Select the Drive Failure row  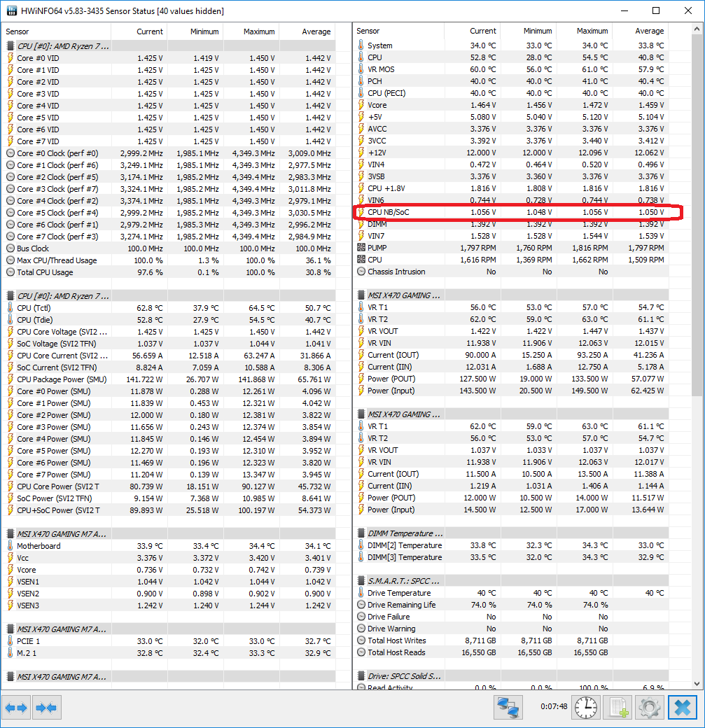[510, 617]
